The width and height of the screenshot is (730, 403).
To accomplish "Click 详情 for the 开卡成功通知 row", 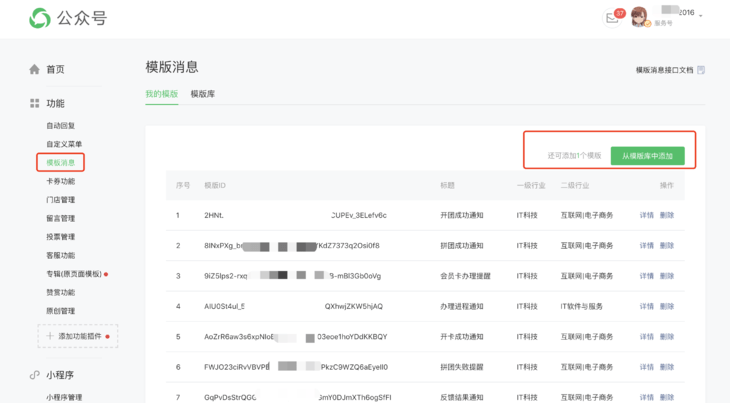I will pos(646,337).
